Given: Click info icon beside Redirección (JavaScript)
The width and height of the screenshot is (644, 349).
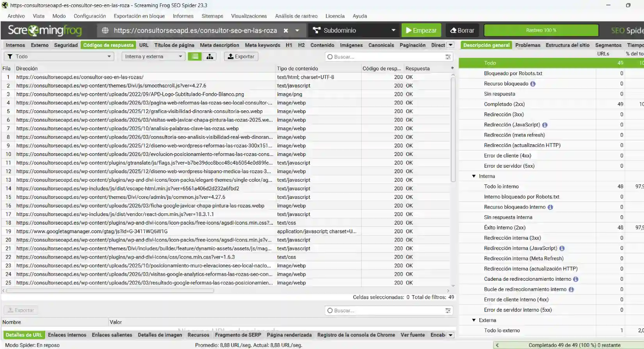Looking at the screenshot, I should coord(544,125).
